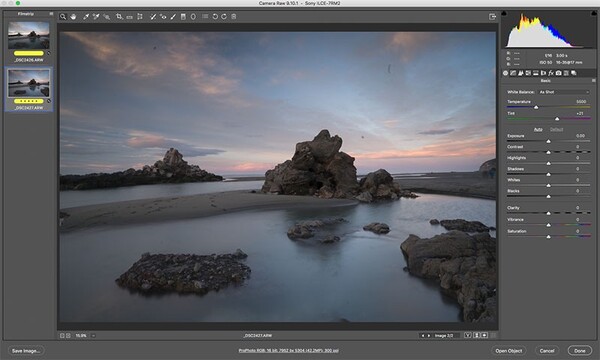Click the Temperature value field 5500
600x360 pixels.
pyautogui.click(x=581, y=102)
